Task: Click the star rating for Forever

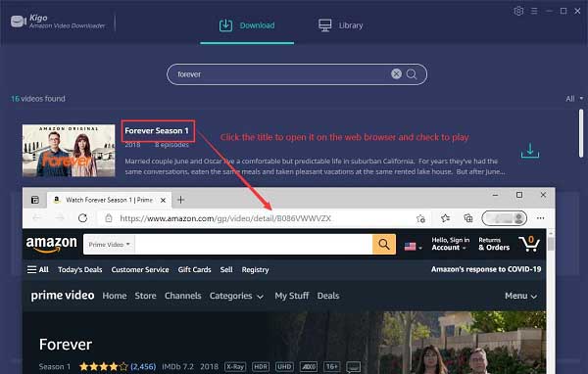Action: pyautogui.click(x=104, y=366)
